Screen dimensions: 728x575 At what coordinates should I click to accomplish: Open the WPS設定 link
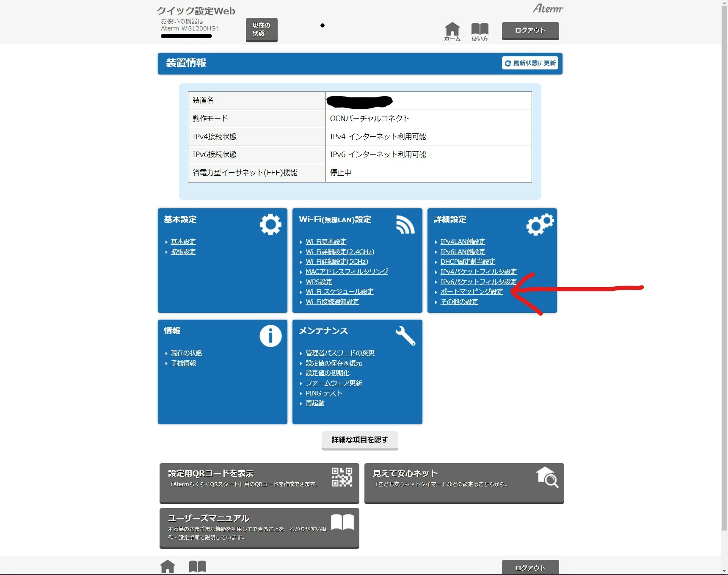tap(319, 282)
